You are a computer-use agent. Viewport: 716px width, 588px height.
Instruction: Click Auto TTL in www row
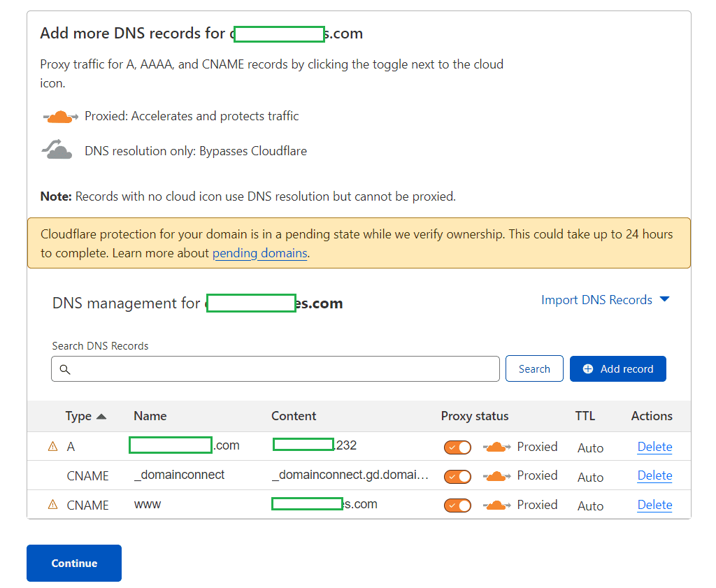(x=590, y=505)
